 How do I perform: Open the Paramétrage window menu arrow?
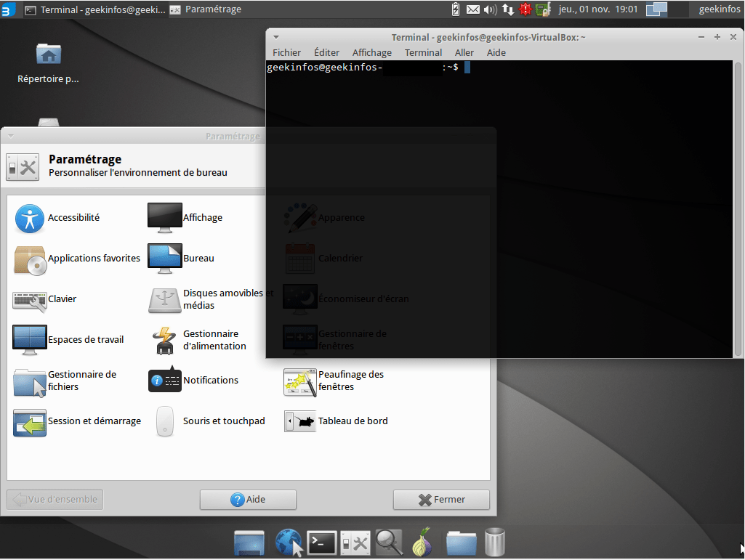pos(10,137)
